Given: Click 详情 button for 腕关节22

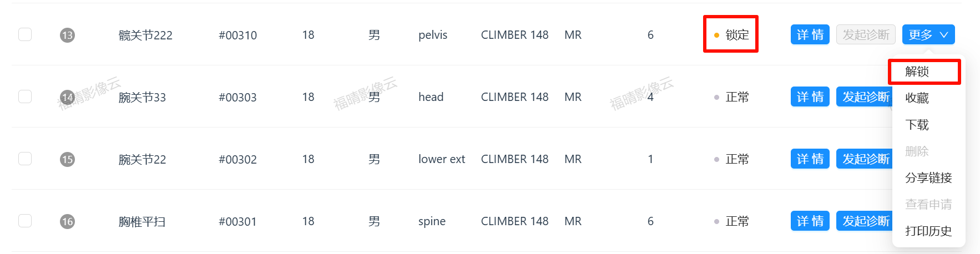Looking at the screenshot, I should pos(810,159).
